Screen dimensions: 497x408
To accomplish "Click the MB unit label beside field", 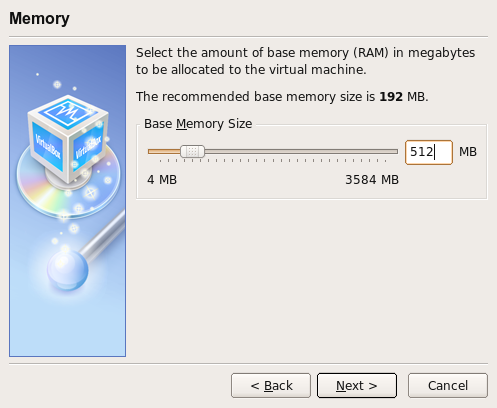I will [x=468, y=152].
